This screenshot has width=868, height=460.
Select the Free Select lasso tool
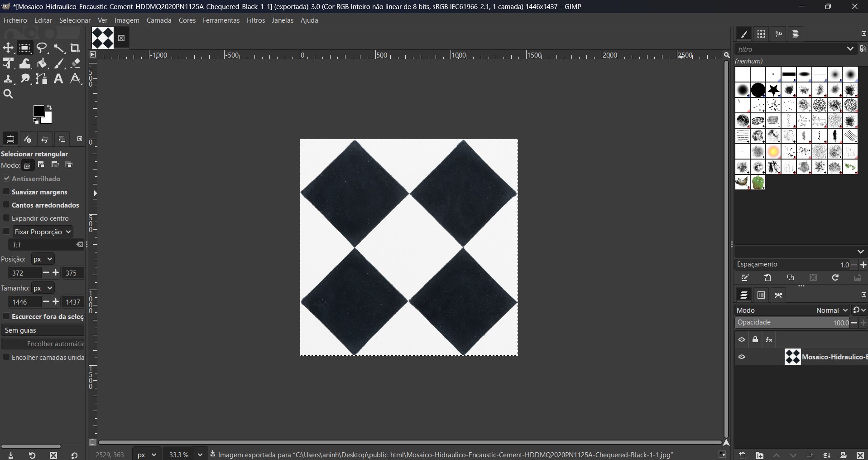[x=42, y=48]
